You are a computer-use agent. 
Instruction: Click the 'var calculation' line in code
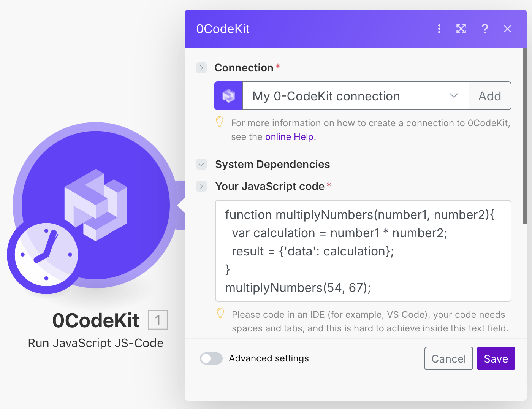pyautogui.click(x=340, y=233)
